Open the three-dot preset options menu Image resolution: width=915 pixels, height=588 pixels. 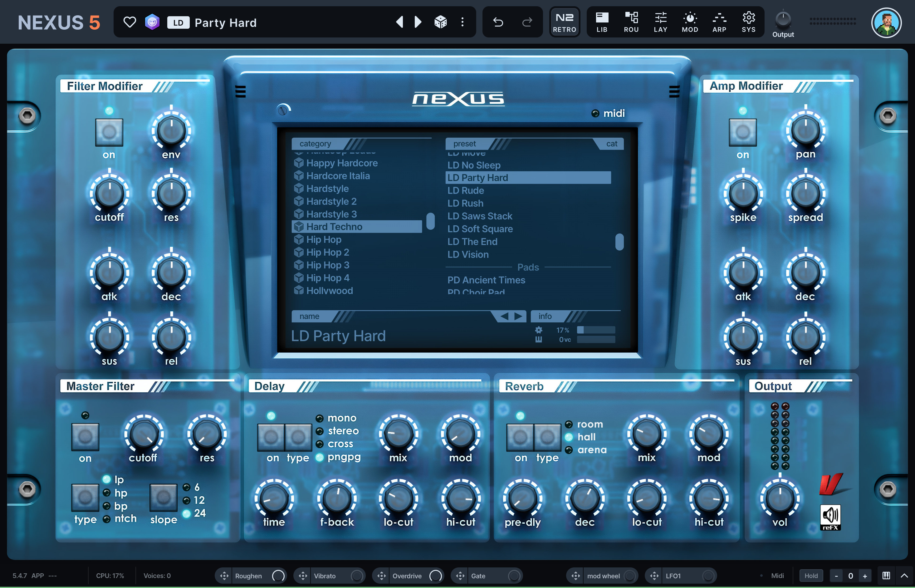tap(462, 22)
